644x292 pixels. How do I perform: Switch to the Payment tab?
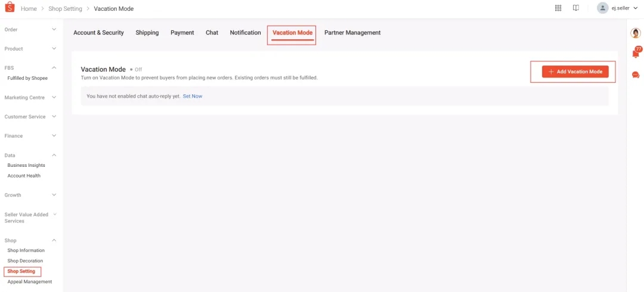182,32
